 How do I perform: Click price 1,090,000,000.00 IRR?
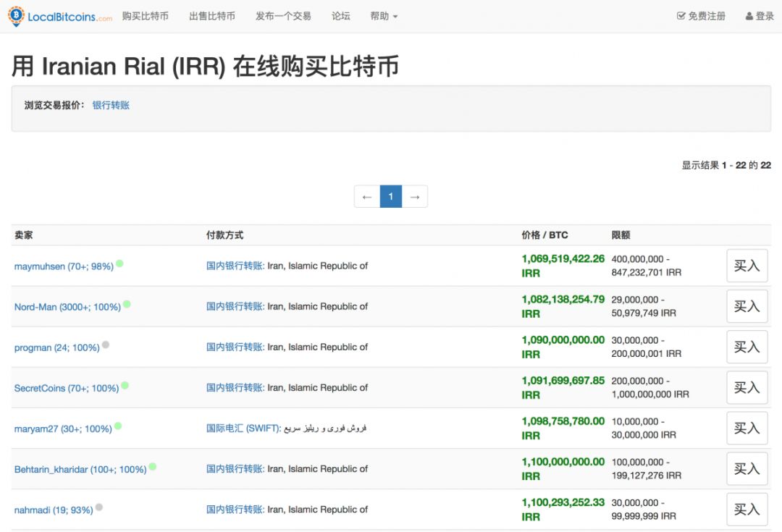563,347
